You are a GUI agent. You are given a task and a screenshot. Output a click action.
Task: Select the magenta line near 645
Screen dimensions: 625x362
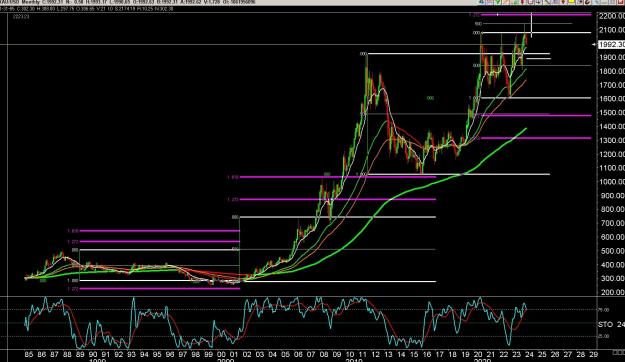pos(159,231)
